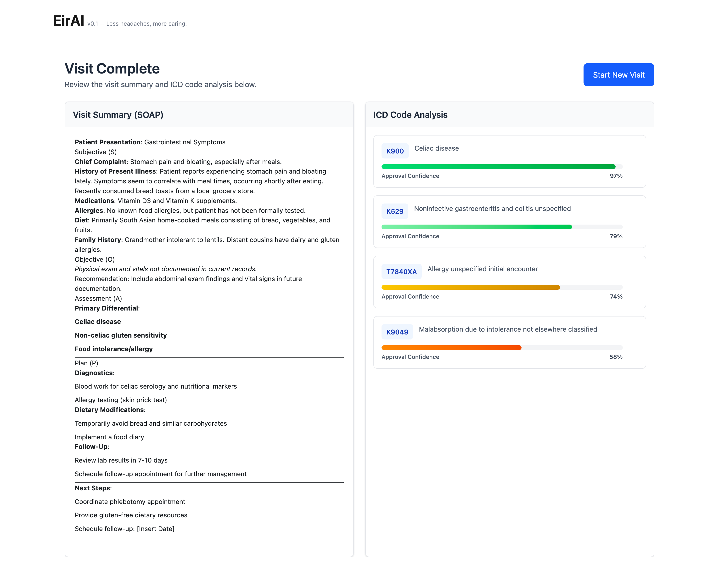Click the Chief Complaint line
Image resolution: width=719 pixels, height=588 pixels.
[178, 162]
